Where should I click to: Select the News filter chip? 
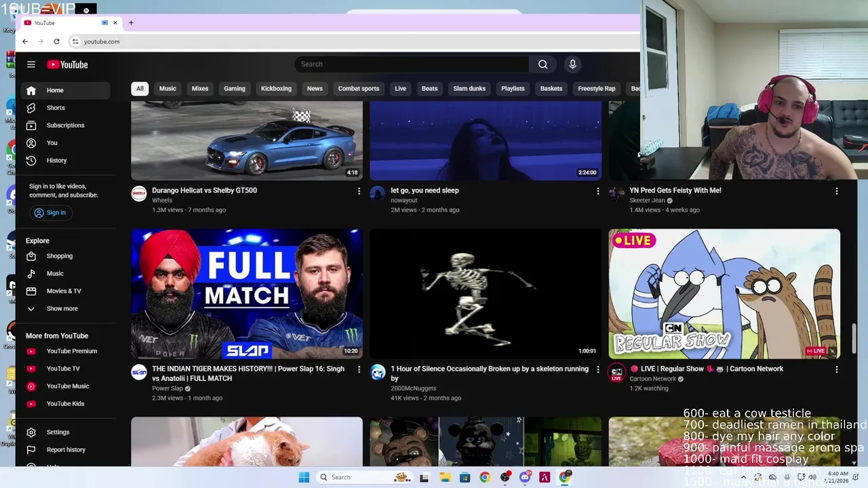point(315,89)
